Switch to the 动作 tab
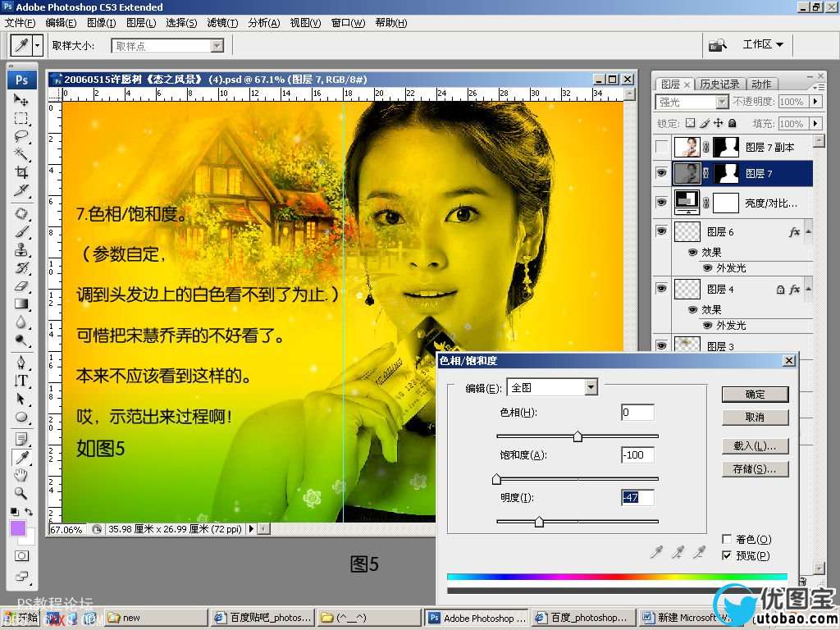The image size is (840, 630). pyautogui.click(x=761, y=84)
